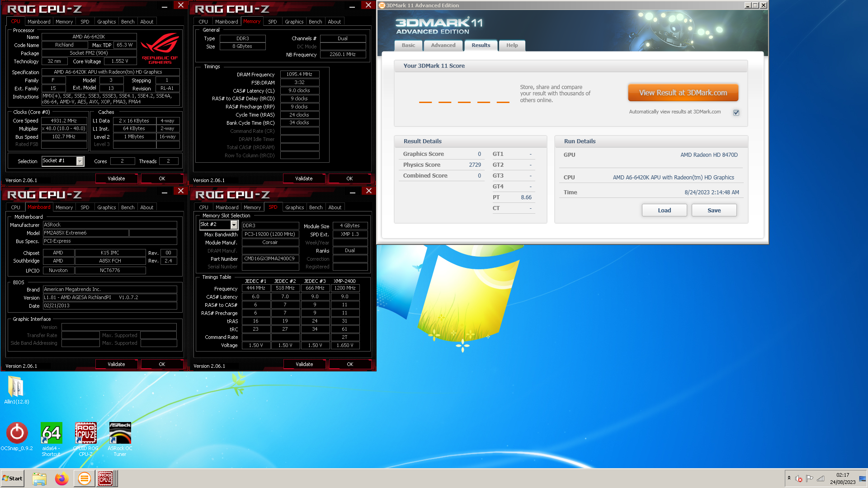Select the Results tab in 3DMark
This screenshot has width=868, height=488.
coord(481,45)
